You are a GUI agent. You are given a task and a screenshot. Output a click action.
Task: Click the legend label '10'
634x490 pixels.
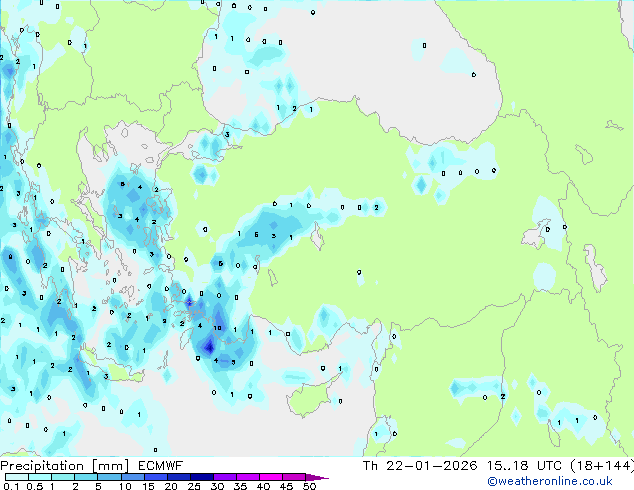click(125, 486)
